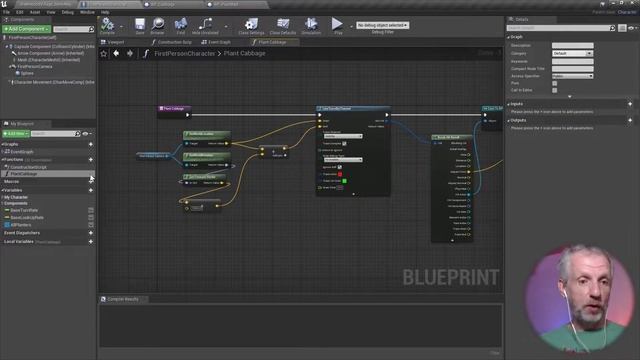This screenshot has width=640, height=360.
Task: Add output parameter with Outputs plus icon
Action: pos(630,120)
